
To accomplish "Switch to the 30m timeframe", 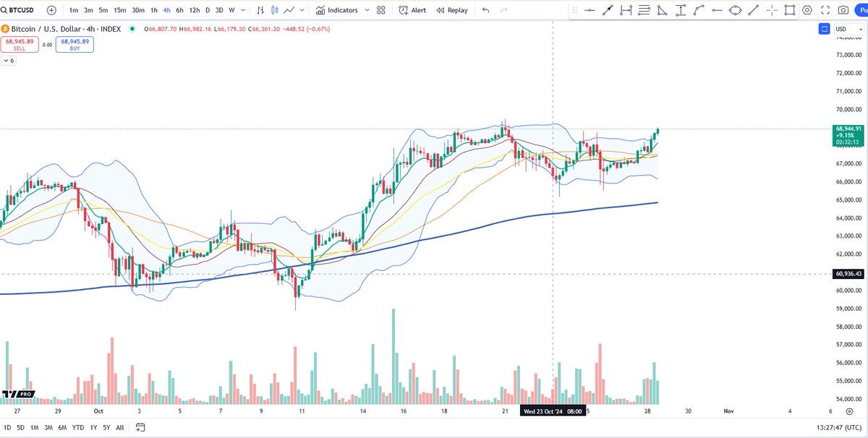I will tap(138, 11).
